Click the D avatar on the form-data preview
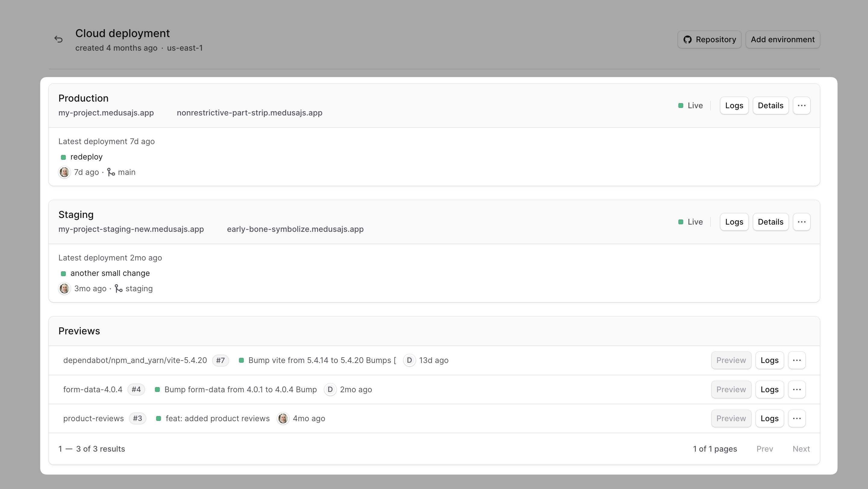Viewport: 868px width, 489px height. [x=330, y=390]
